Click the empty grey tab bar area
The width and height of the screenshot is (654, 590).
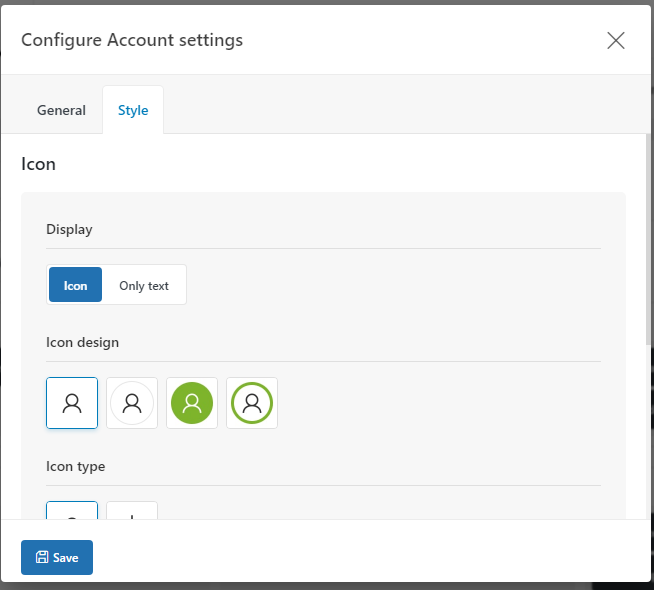(405, 104)
